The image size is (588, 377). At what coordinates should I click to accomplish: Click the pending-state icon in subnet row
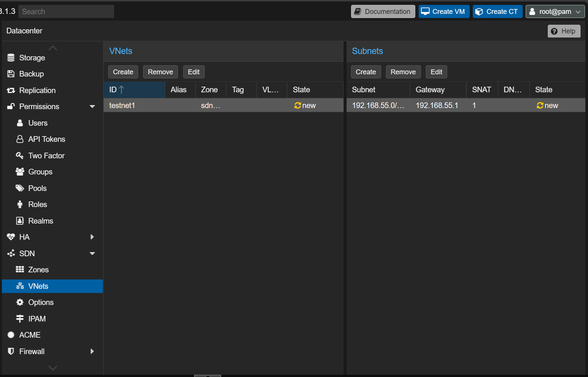pyautogui.click(x=540, y=105)
